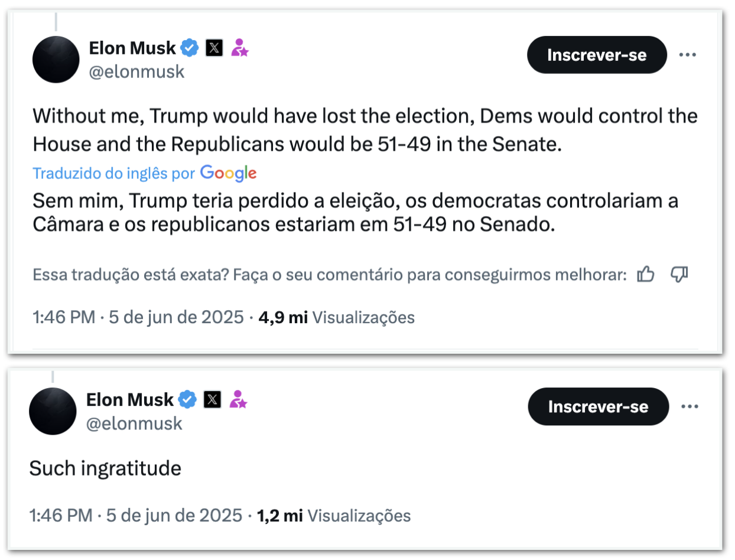Click the purple subscriber star icon on the first tweet
This screenshot has width=735, height=560.
(239, 48)
